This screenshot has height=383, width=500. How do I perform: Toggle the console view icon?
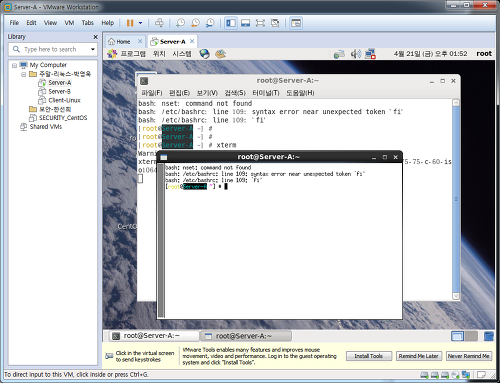pyautogui.click(x=296, y=23)
